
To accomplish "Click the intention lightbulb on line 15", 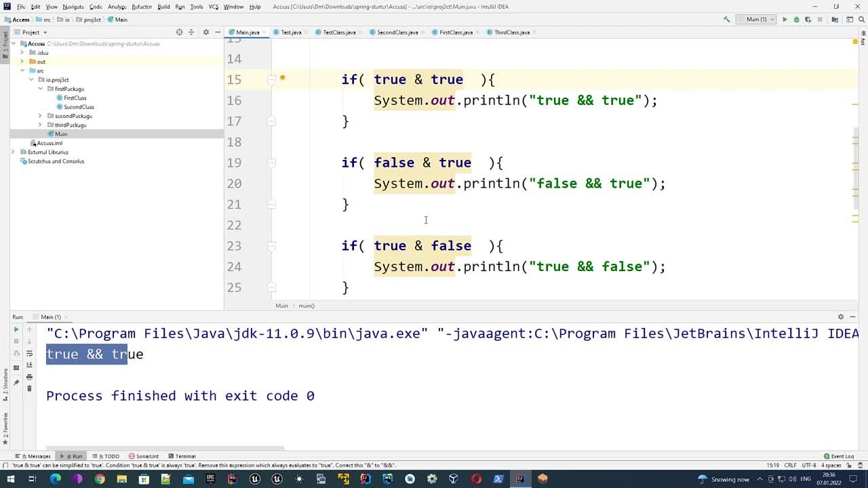I will click(283, 78).
